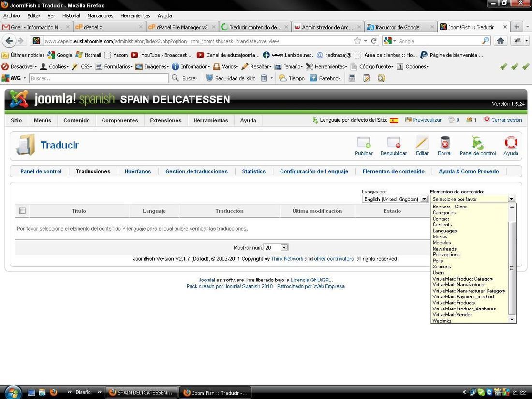Click the AVG Buscar magnifier icon
Image resolution: width=532 pixels, height=399 pixels.
click(175, 78)
